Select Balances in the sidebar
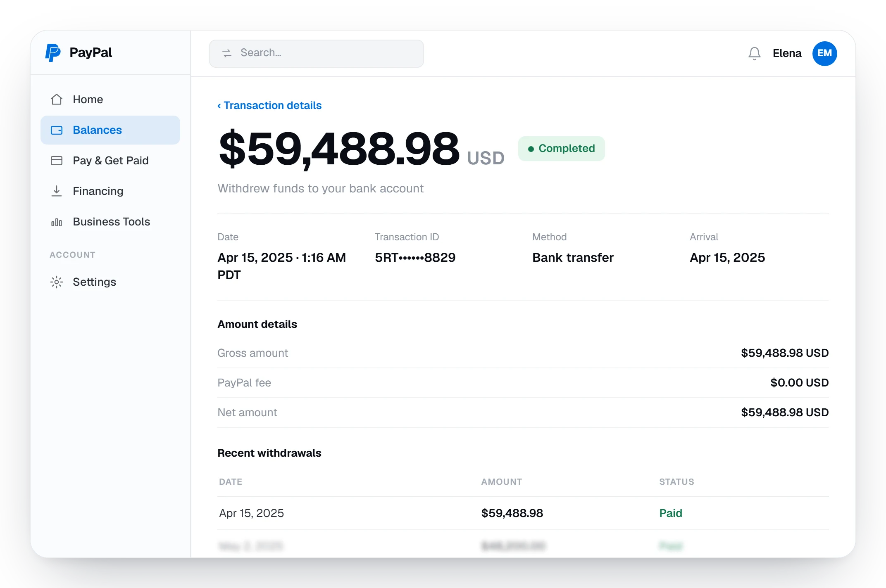The height and width of the screenshot is (588, 886). [x=110, y=130]
